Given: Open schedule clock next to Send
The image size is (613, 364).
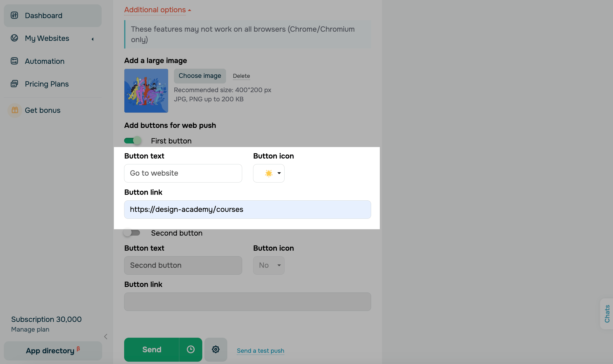Looking at the screenshot, I should [191, 349].
